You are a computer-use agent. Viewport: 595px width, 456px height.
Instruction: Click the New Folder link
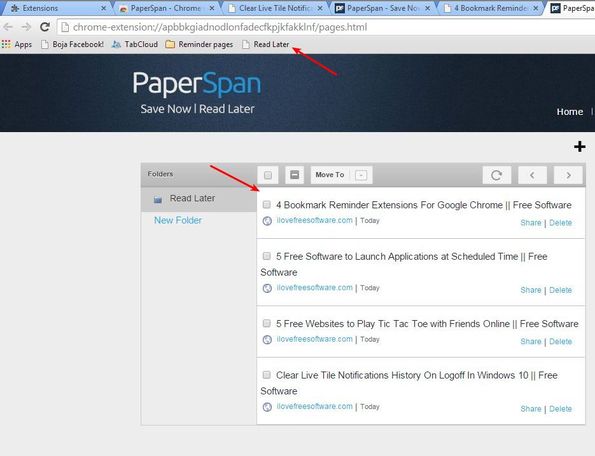pyautogui.click(x=178, y=220)
